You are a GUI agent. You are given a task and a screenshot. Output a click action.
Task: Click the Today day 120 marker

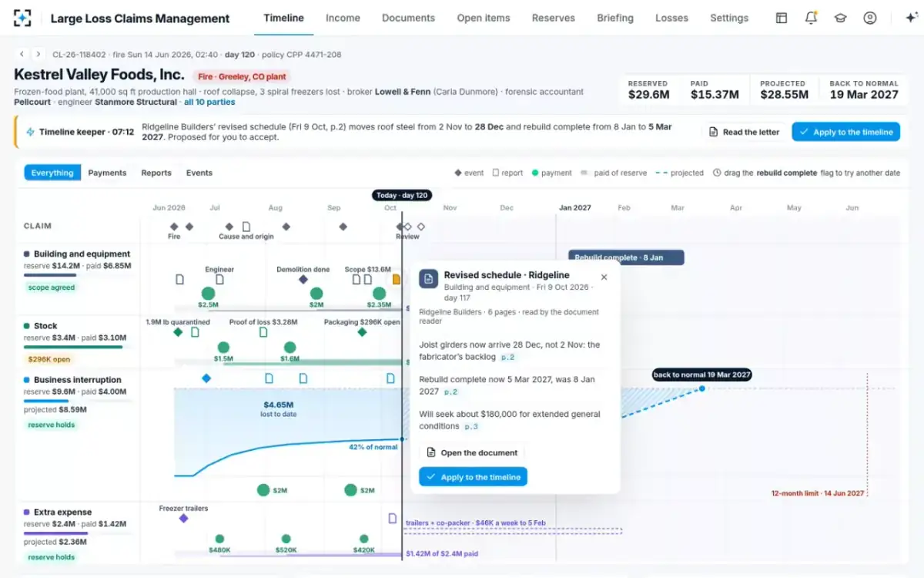(x=401, y=195)
